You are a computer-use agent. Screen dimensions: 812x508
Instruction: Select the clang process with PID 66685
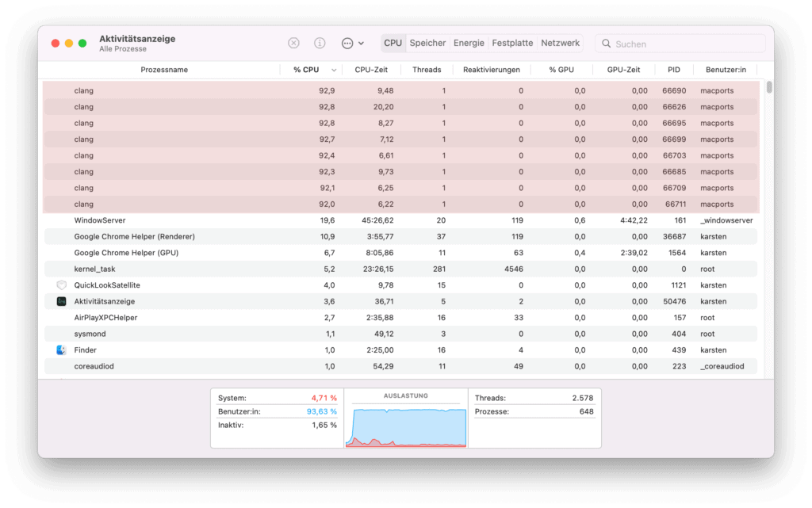pos(400,172)
